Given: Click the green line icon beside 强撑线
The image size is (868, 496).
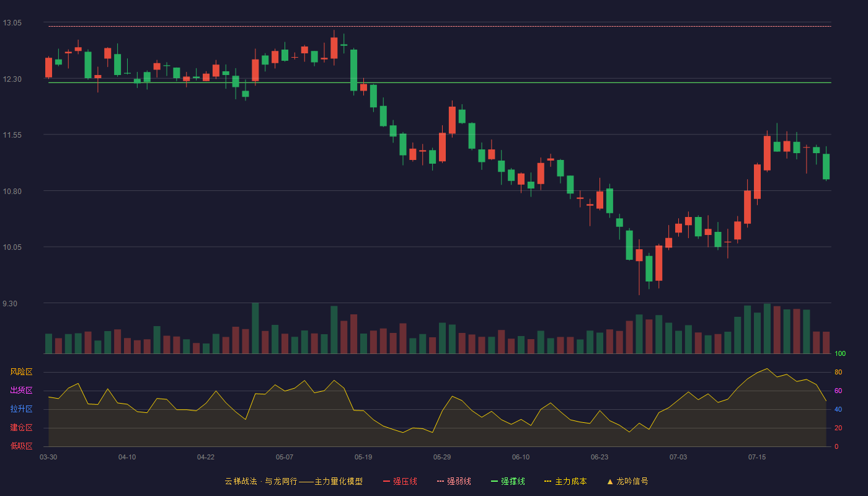Looking at the screenshot, I should [494, 481].
